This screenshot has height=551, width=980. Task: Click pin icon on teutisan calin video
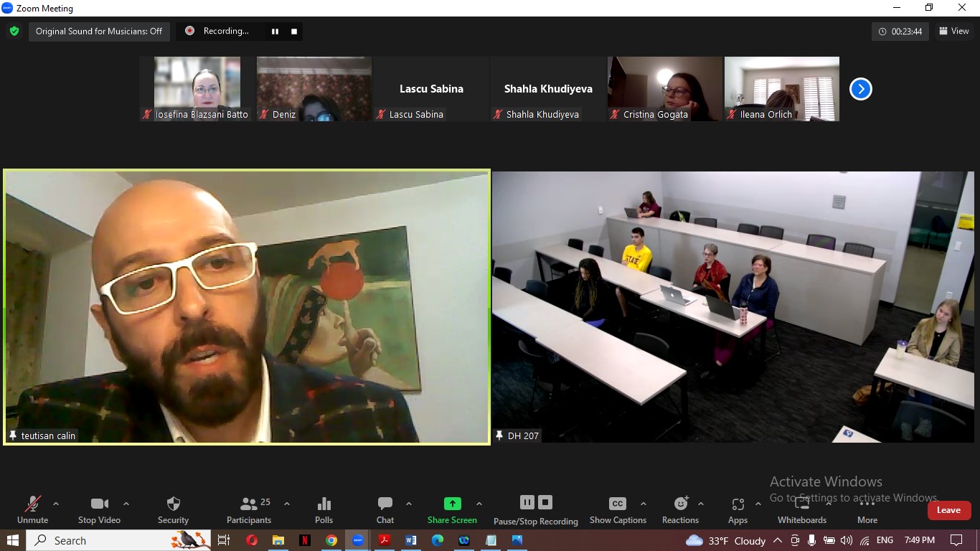(13, 435)
